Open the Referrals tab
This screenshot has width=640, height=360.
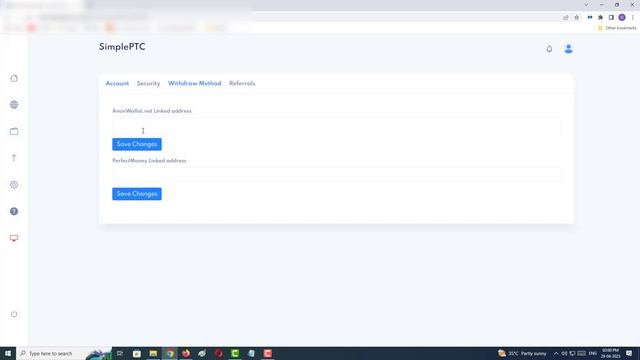pyautogui.click(x=242, y=83)
